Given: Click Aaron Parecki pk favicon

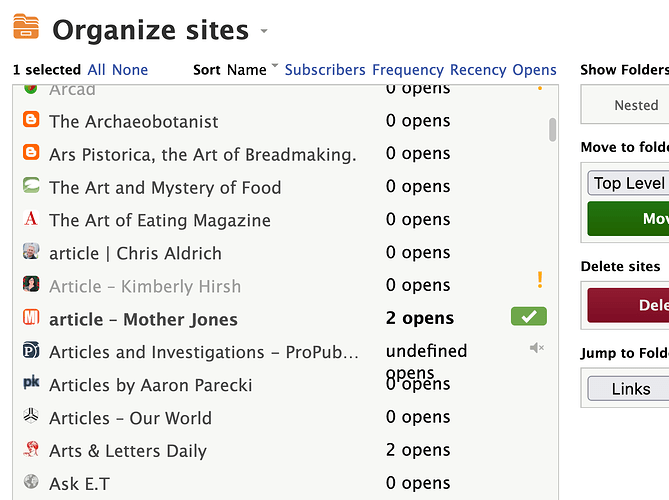Looking at the screenshot, I should (31, 382).
